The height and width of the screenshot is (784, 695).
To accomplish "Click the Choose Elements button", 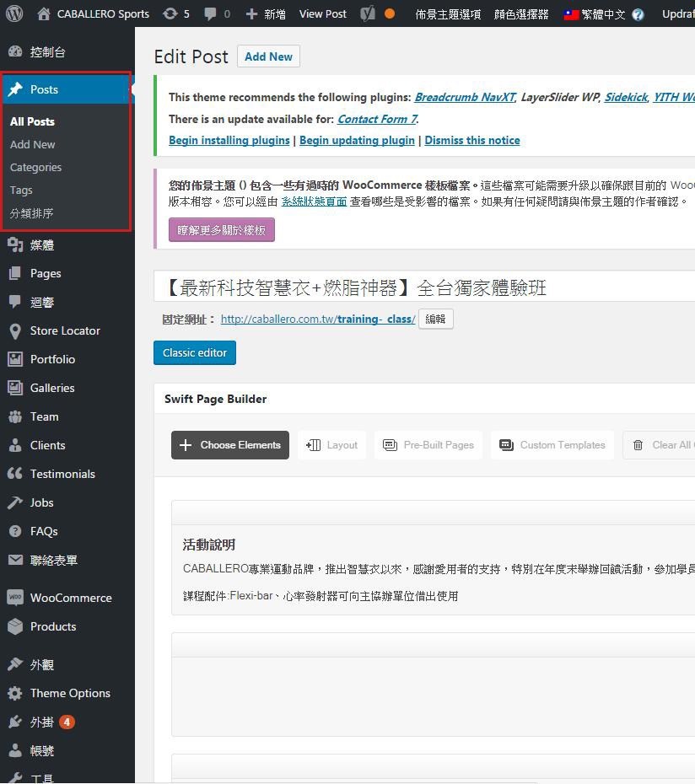I will 230,445.
